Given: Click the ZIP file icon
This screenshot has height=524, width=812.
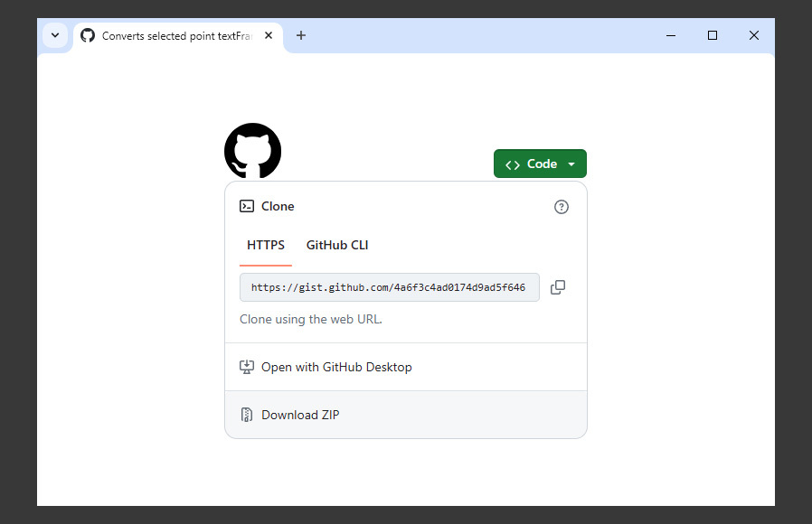Looking at the screenshot, I should (247, 415).
